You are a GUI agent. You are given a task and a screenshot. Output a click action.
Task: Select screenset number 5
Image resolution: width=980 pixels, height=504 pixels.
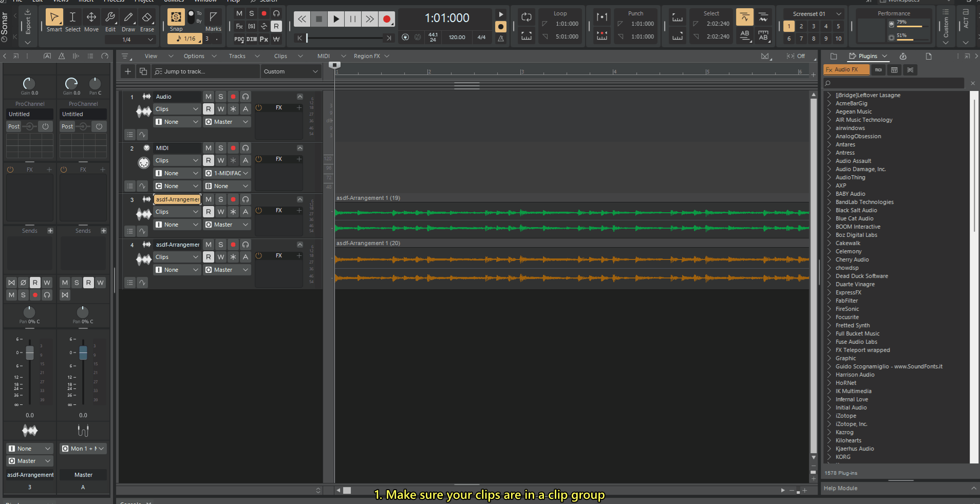pyautogui.click(x=838, y=26)
